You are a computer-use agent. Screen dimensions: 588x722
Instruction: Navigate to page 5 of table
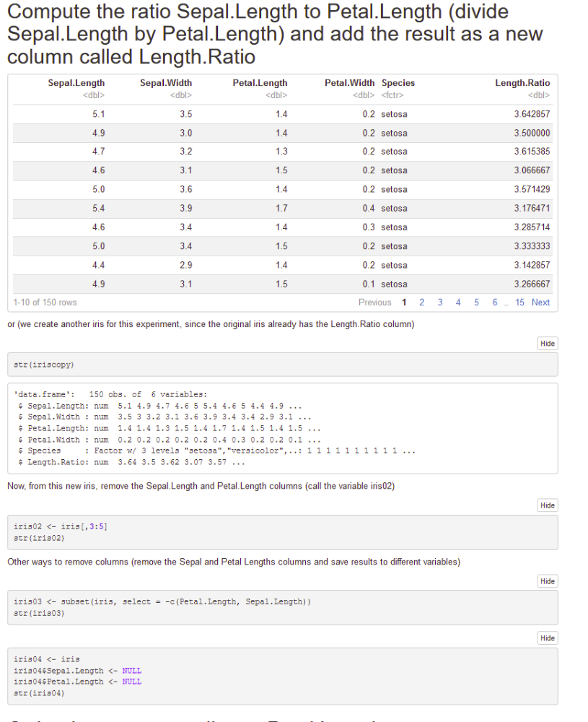(x=476, y=303)
